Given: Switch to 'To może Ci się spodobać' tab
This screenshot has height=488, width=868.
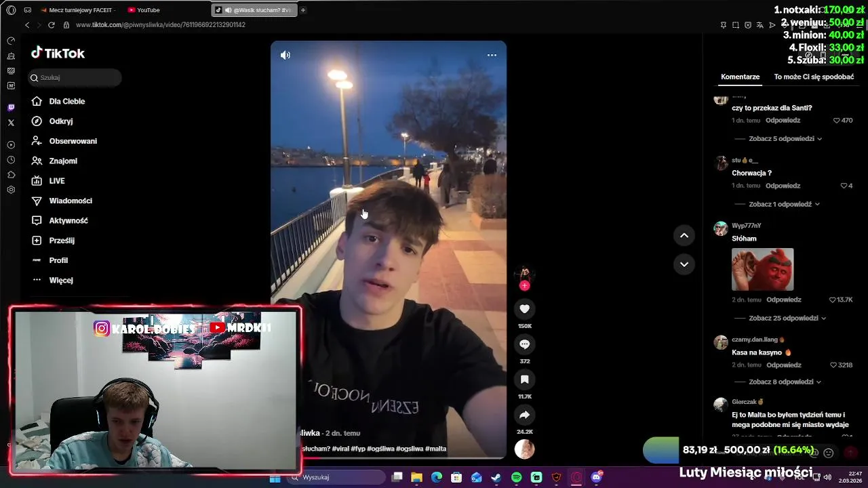Looking at the screenshot, I should (814, 77).
